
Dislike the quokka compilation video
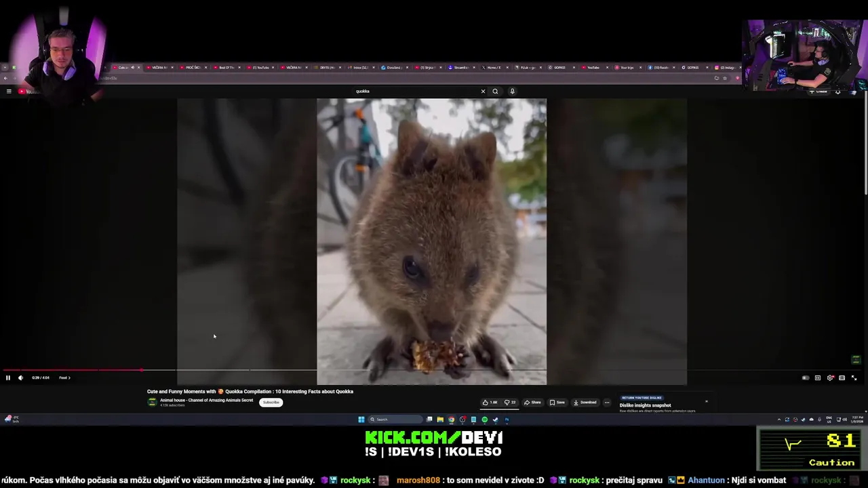510,403
